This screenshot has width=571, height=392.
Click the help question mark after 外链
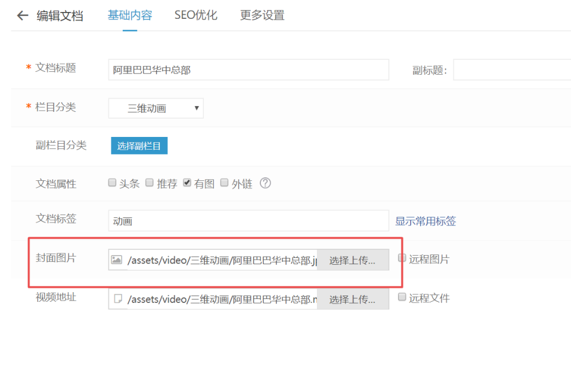[265, 183]
